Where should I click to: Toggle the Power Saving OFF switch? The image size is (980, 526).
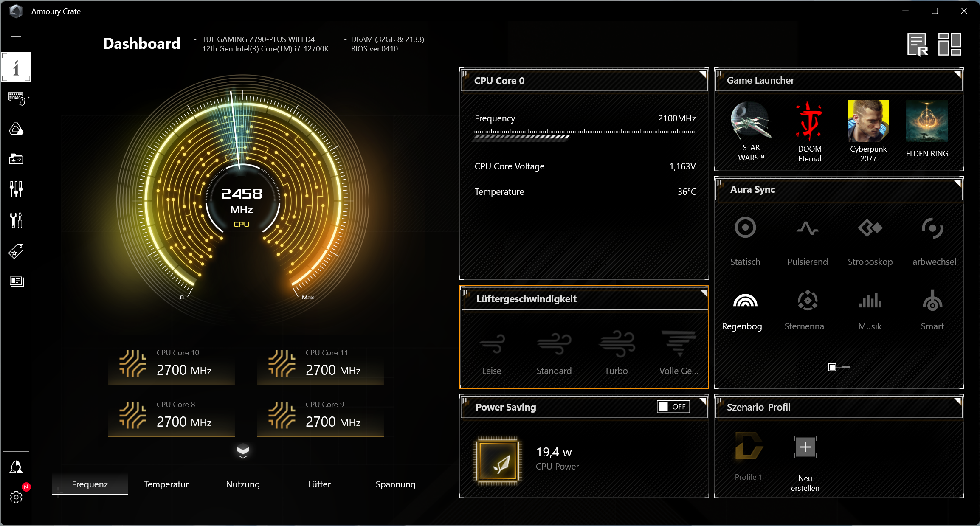point(673,407)
